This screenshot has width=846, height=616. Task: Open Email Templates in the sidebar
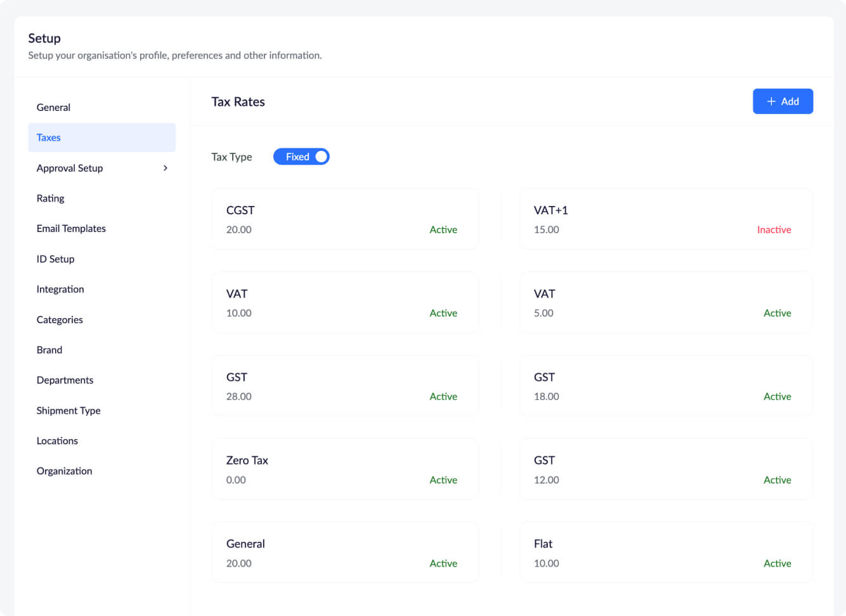tap(71, 229)
